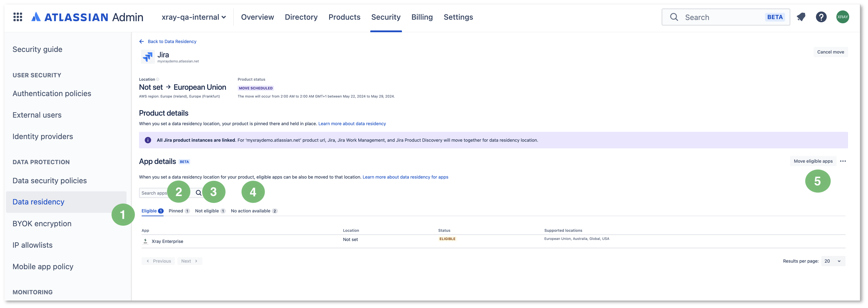This screenshot has width=868, height=308.
Task: Follow the Back to Data Residency link
Action: 172,41
